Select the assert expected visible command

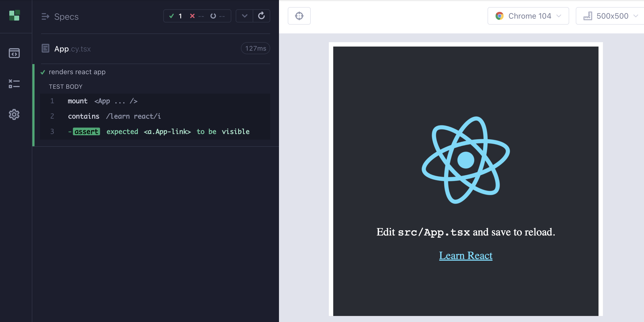pyautogui.click(x=155, y=131)
